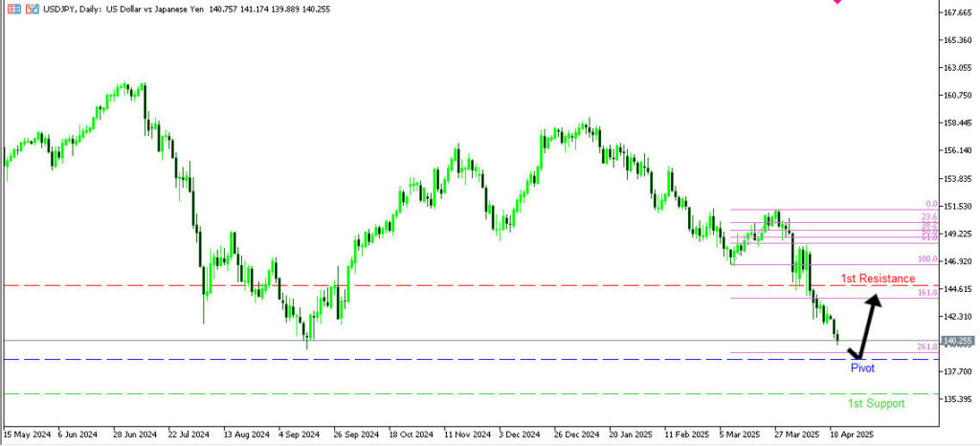980x446 pixels.
Task: Select the 100.0 Fibonacci level label
Action: click(925, 259)
